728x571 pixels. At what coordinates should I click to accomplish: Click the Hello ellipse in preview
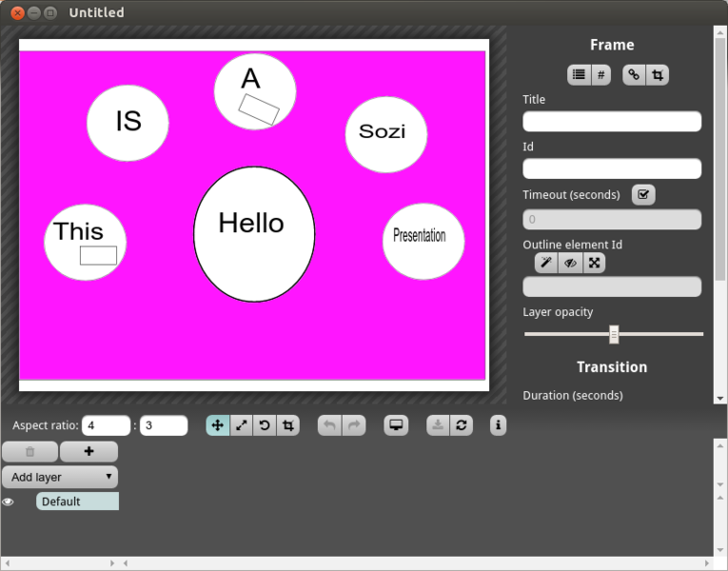[254, 234]
